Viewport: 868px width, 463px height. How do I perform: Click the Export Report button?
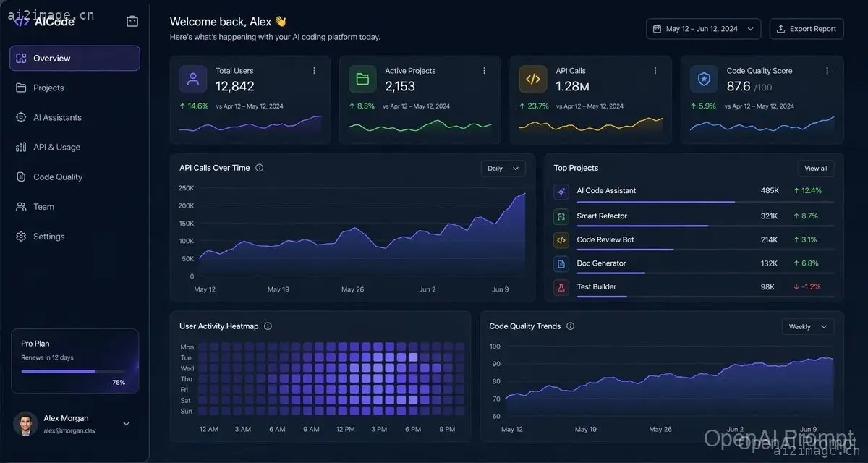click(807, 29)
